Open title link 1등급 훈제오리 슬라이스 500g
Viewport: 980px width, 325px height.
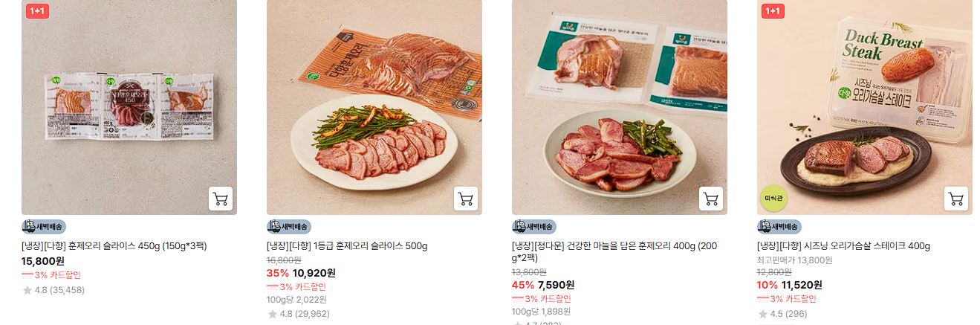(347, 246)
